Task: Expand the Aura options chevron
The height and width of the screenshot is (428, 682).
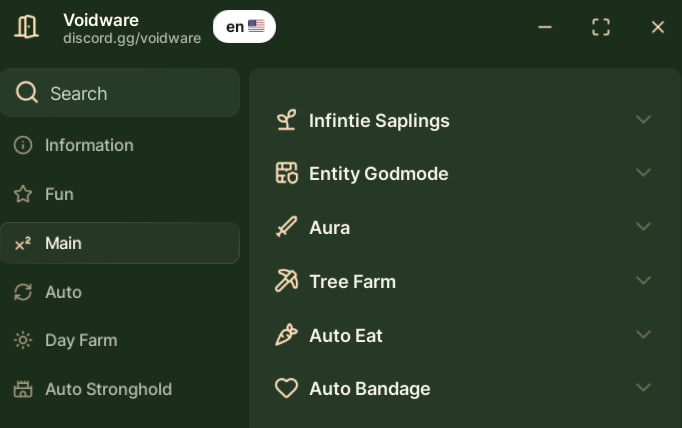Action: coord(643,227)
